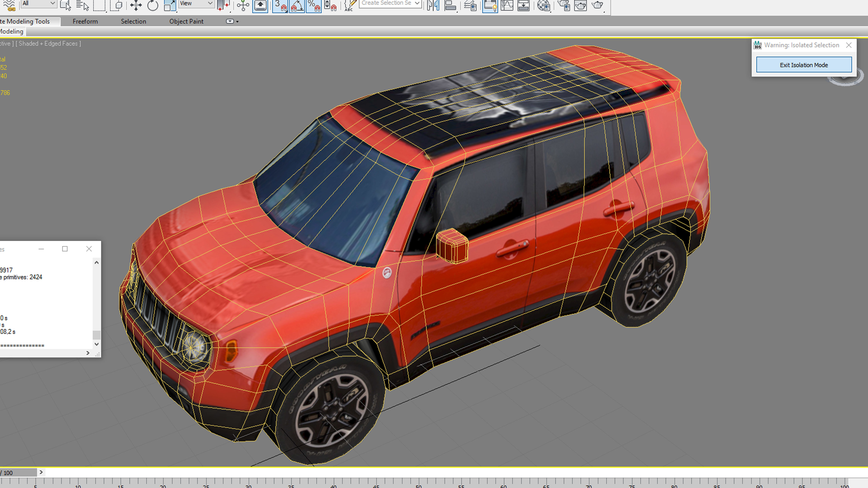Click the Select and Uniform Scale icon
Screen dimensions: 868x488
pyautogui.click(x=170, y=5)
